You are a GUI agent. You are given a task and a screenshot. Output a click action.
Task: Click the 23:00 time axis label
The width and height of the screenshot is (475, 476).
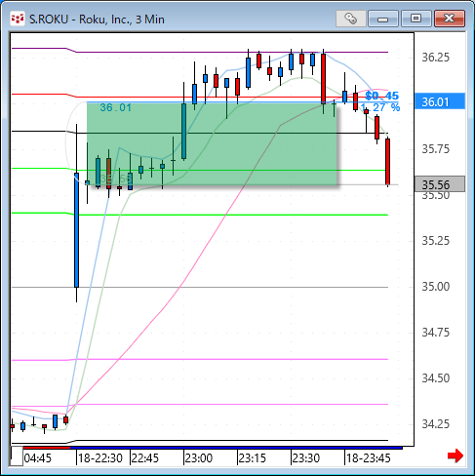(x=199, y=458)
